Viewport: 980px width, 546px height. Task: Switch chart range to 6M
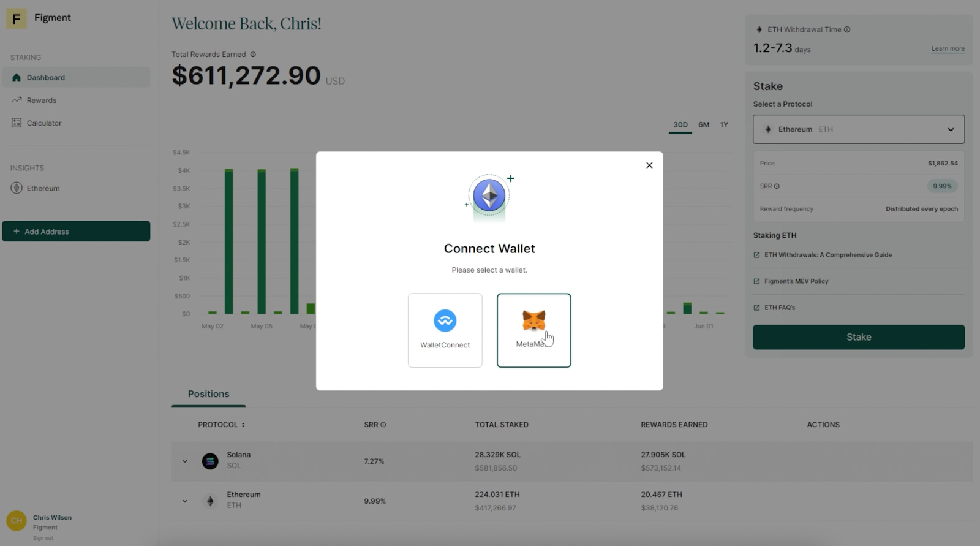pos(704,125)
